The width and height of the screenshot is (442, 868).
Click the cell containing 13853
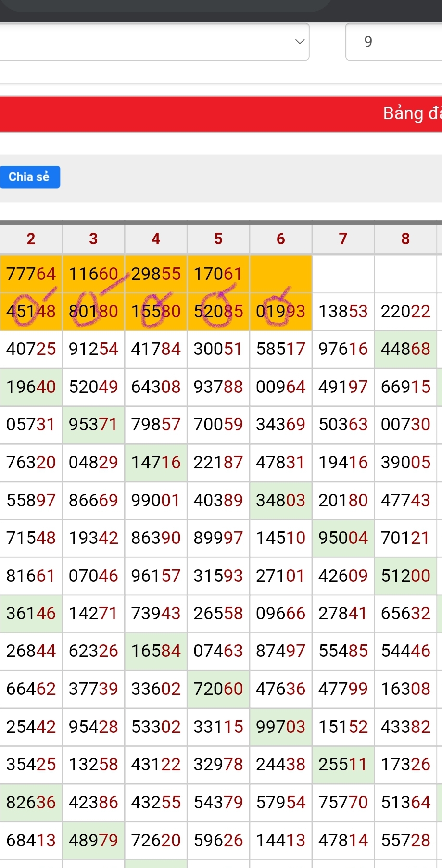343,312
